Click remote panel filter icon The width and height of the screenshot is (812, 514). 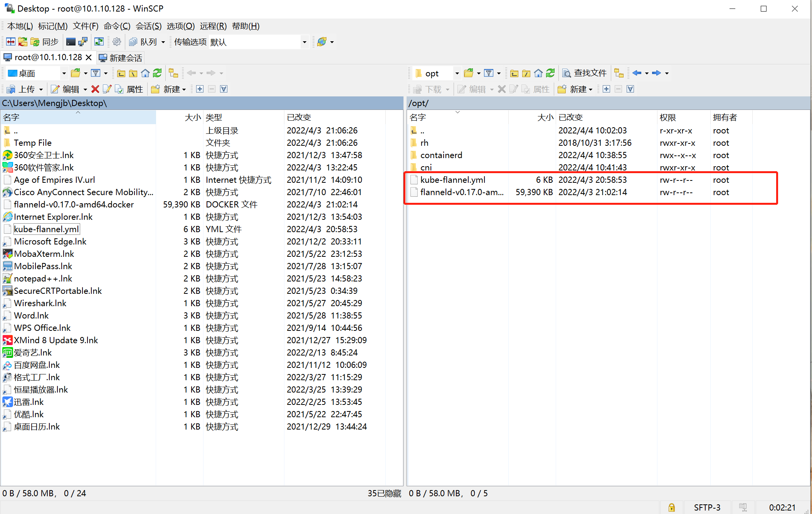coord(489,73)
